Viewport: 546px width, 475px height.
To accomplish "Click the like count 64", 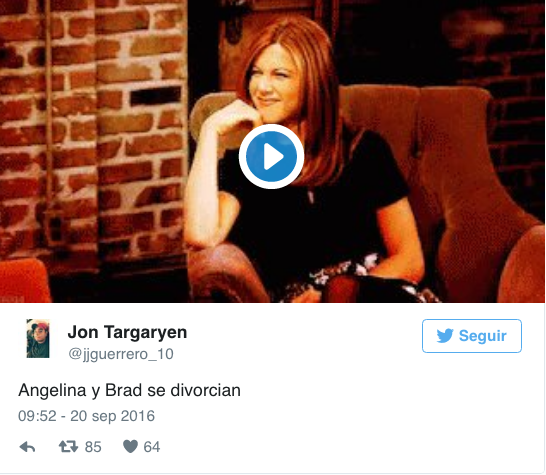I will (x=152, y=447).
